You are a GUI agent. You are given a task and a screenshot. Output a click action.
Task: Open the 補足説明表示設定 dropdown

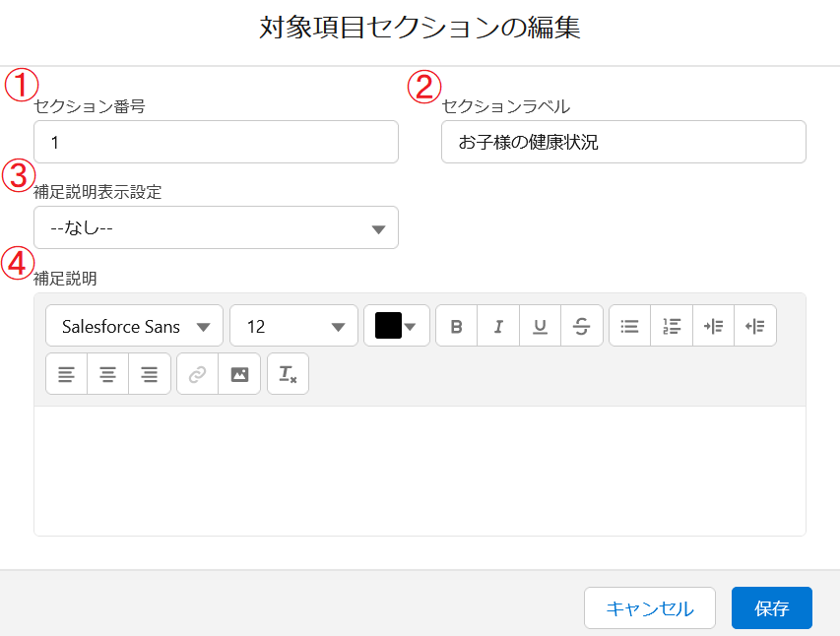click(216, 227)
